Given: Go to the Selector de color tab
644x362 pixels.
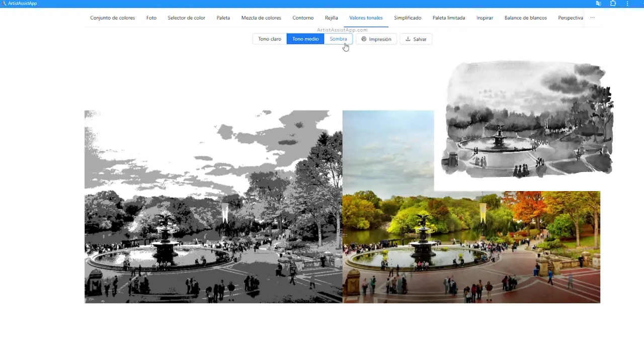Looking at the screenshot, I should (186, 18).
